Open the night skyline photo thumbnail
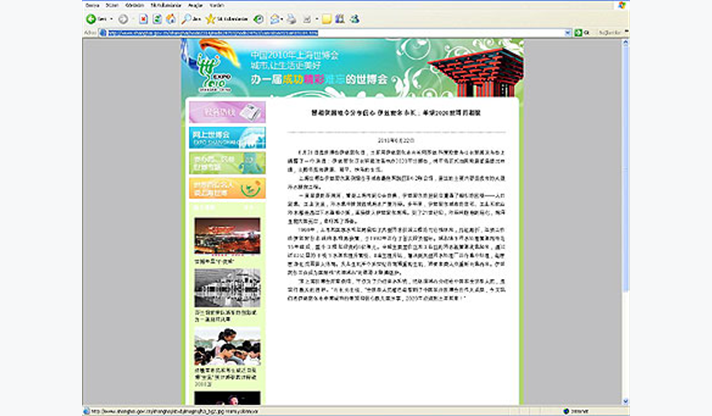712x416 pixels. [226, 236]
